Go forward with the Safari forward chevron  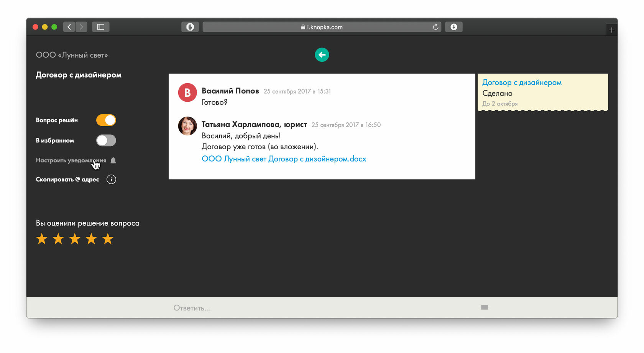(x=81, y=27)
